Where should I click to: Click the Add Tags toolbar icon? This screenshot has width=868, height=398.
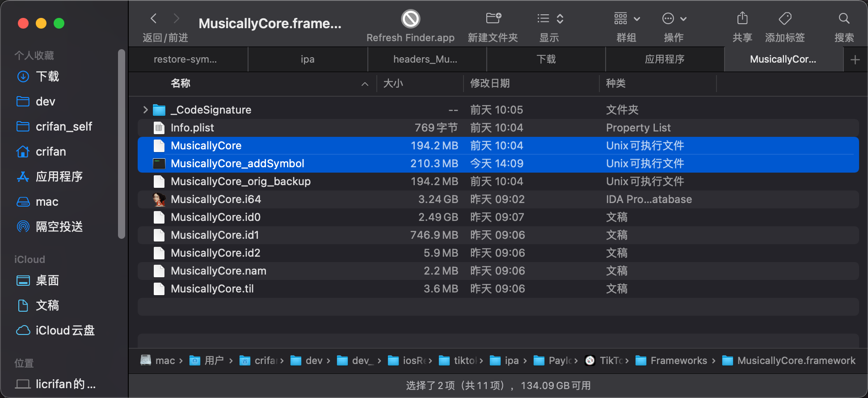[x=785, y=19]
